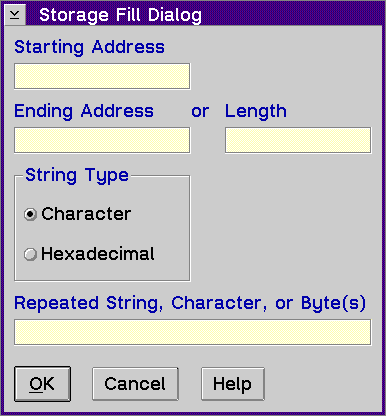Focus the Repeated String input field
This screenshot has width=386, height=416.
tap(193, 332)
